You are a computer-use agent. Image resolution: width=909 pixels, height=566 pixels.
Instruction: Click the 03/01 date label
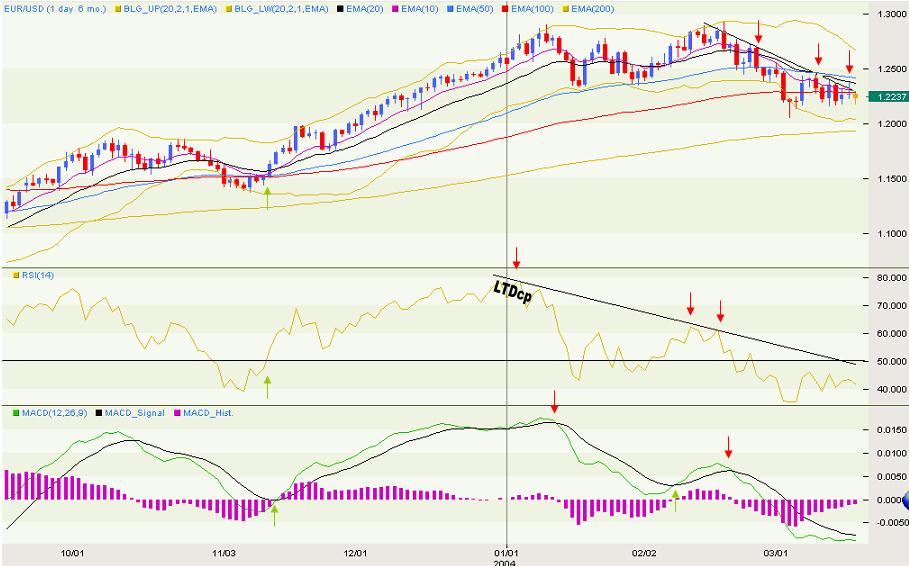(776, 553)
